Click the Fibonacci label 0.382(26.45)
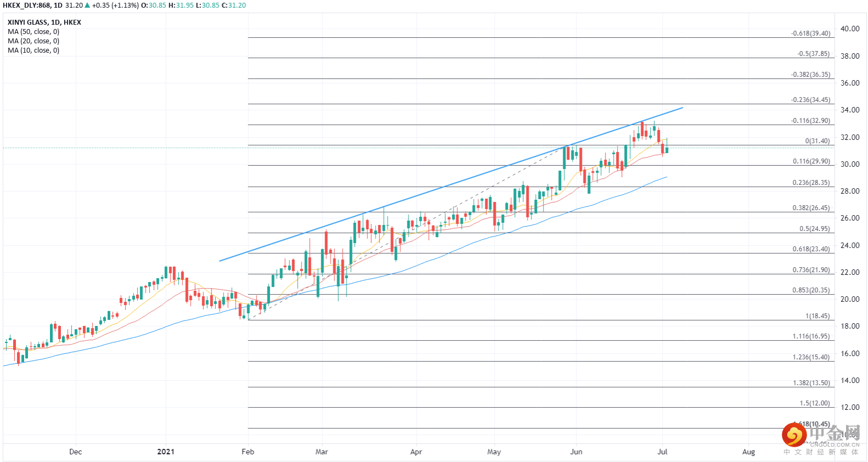Image resolution: width=868 pixels, height=462 pixels. click(811, 208)
